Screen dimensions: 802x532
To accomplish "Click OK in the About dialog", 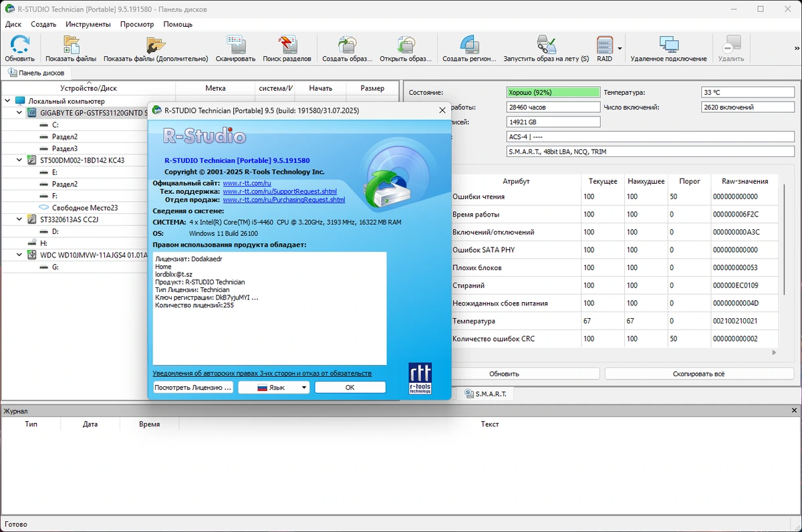I will pos(350,387).
